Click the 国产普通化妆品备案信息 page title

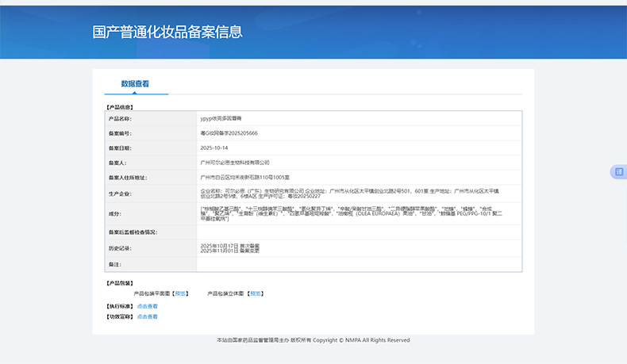click(167, 32)
